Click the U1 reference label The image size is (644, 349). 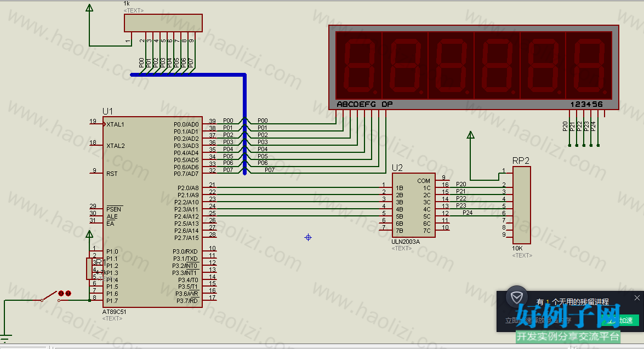pyautogui.click(x=107, y=111)
